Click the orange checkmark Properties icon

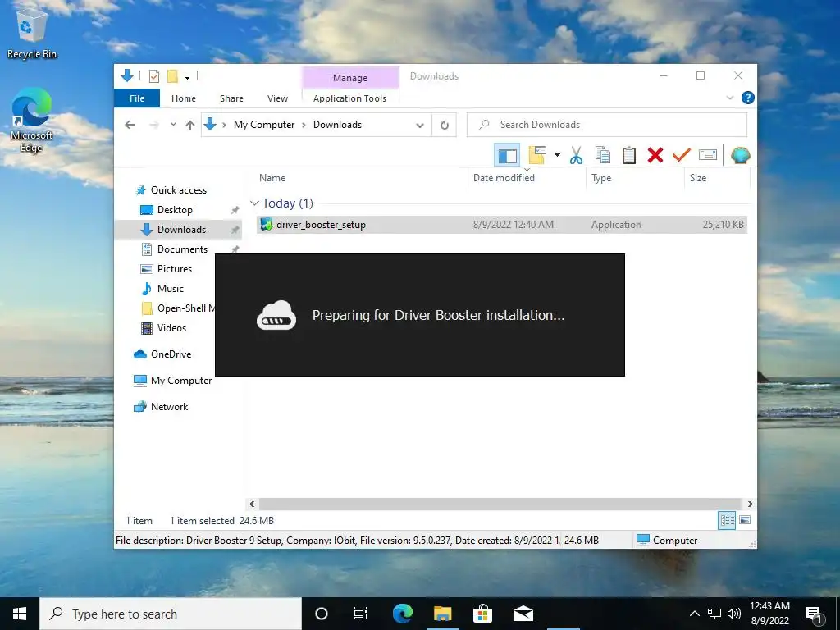(x=682, y=155)
